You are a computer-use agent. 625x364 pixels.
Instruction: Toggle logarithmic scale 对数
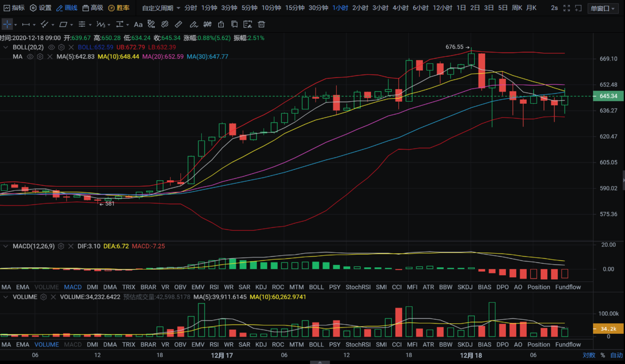click(x=589, y=355)
